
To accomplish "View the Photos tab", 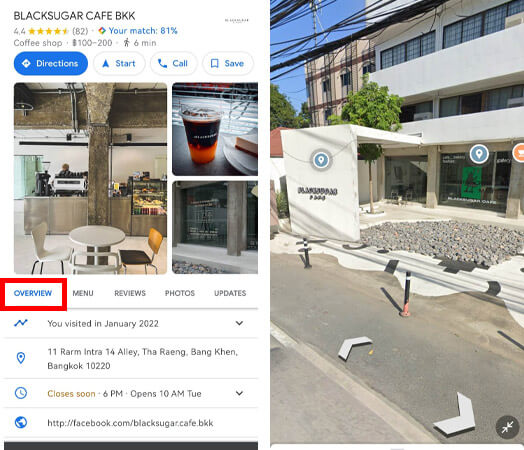I will pyautogui.click(x=180, y=293).
